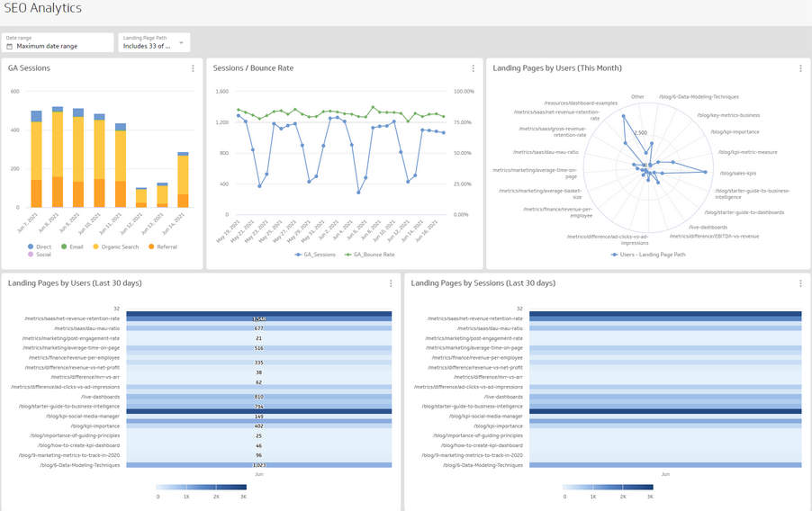Click the Other radar axis label
This screenshot has width=812, height=511.
click(637, 97)
